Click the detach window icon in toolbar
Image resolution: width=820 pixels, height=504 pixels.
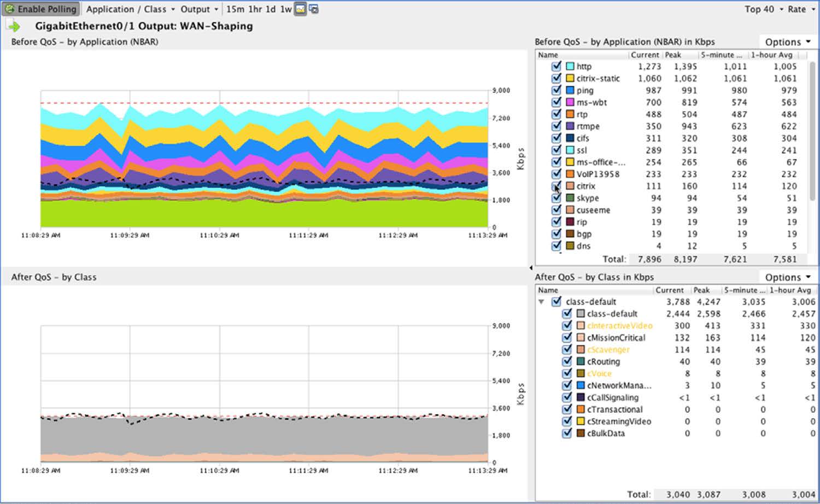point(314,9)
